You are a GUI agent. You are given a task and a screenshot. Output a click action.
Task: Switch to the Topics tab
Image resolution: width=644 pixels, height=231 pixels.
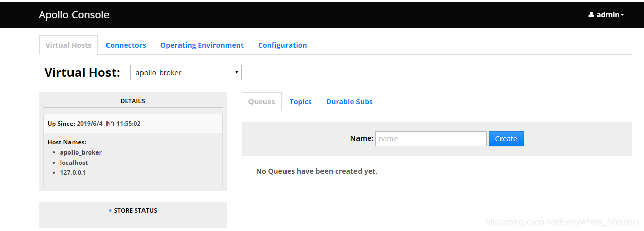(301, 102)
